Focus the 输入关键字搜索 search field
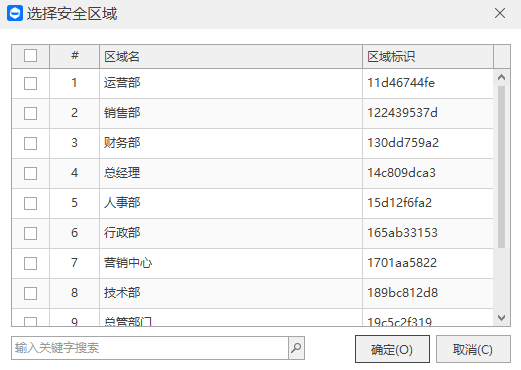This screenshot has height=370, width=521. 150,348
